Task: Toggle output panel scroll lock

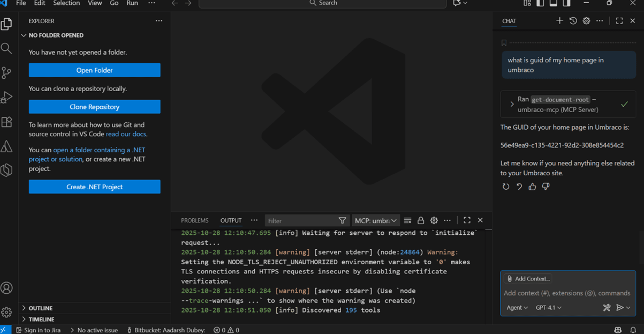Action: click(x=421, y=220)
